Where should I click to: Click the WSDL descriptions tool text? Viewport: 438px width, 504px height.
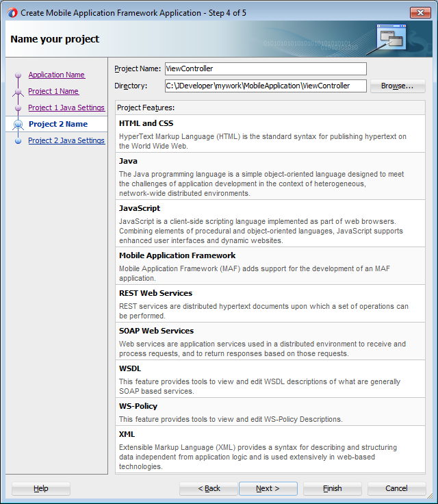coord(259,386)
